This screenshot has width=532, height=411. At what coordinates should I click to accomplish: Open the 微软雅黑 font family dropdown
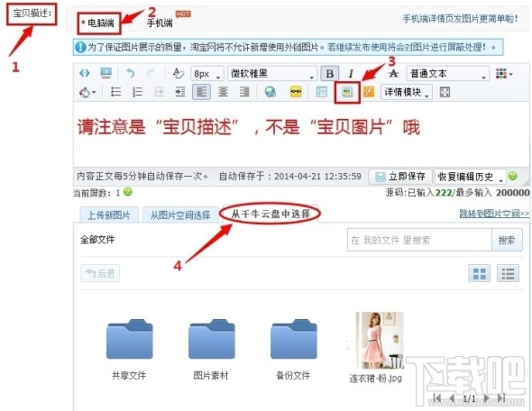coord(272,73)
